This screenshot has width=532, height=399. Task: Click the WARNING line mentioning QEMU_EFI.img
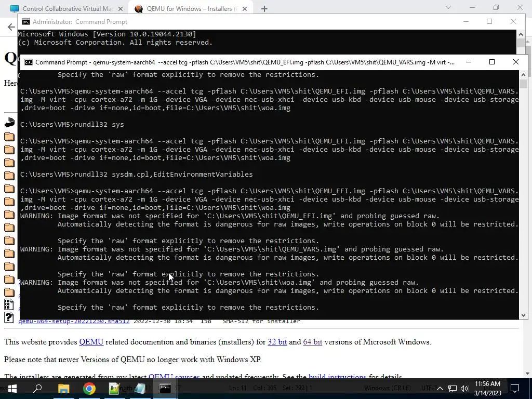(x=230, y=216)
